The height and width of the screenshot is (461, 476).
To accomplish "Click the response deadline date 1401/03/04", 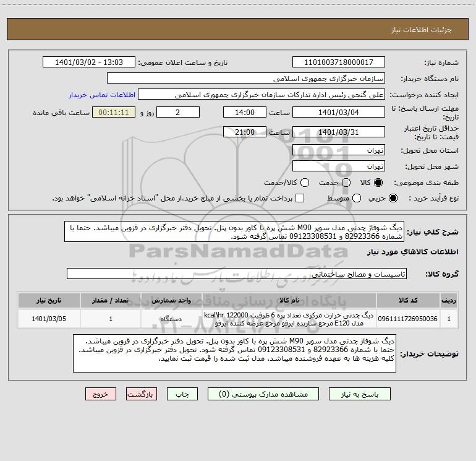I will click(339, 112).
